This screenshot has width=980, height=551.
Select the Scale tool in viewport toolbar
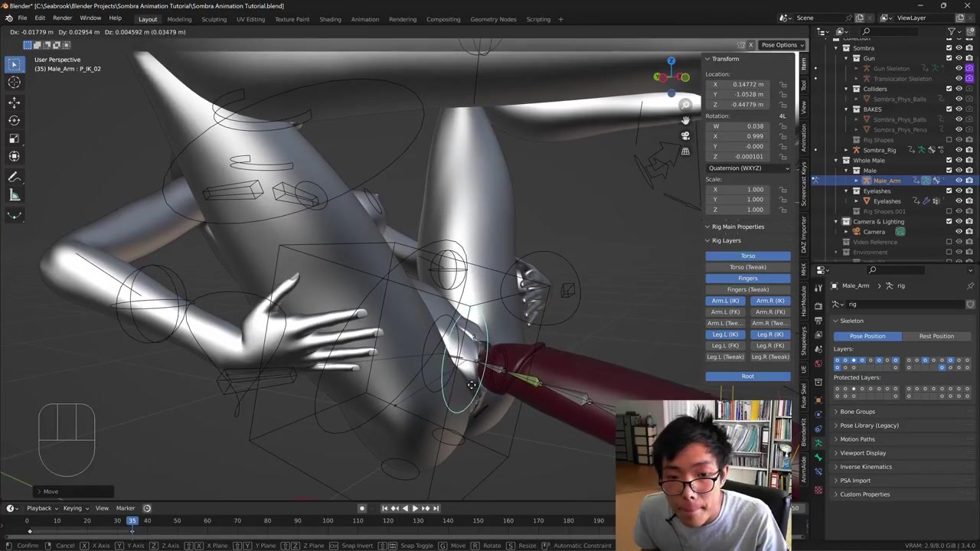click(x=14, y=138)
